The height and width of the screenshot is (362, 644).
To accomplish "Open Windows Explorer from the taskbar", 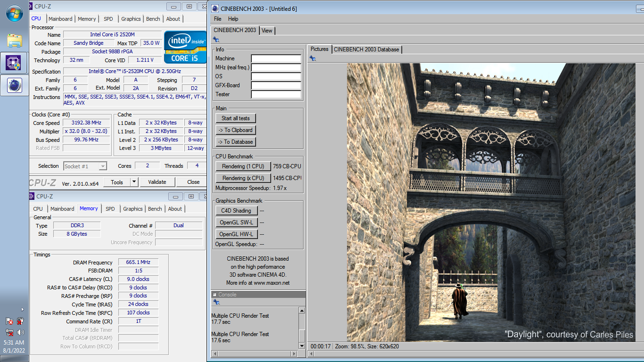I will click(14, 40).
